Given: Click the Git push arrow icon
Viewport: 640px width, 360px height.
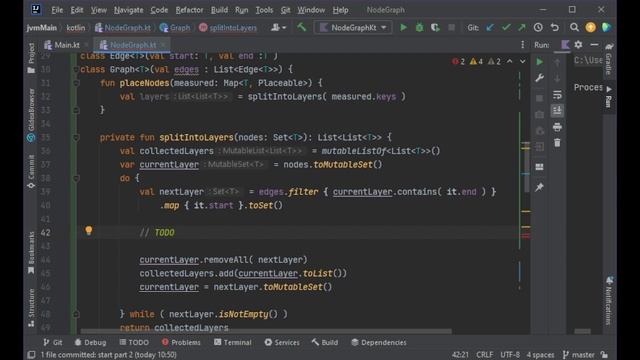Looking at the screenshot, I should [522, 27].
